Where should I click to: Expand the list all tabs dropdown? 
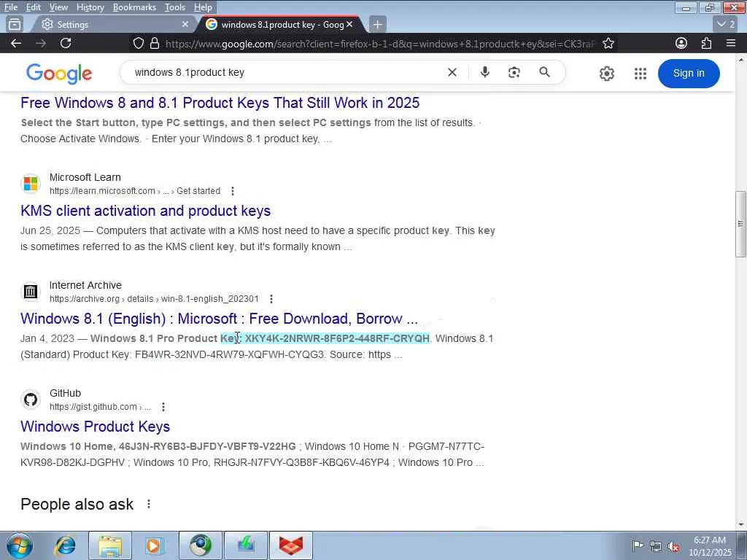(726, 24)
